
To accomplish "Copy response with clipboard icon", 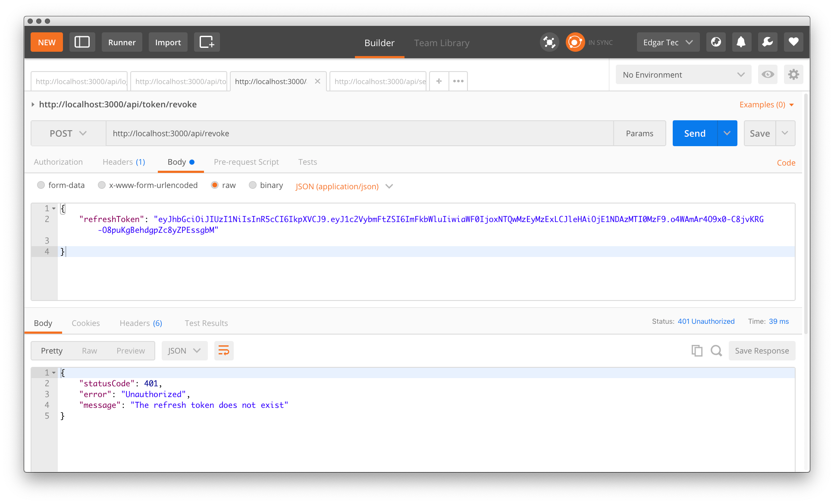I will [696, 351].
